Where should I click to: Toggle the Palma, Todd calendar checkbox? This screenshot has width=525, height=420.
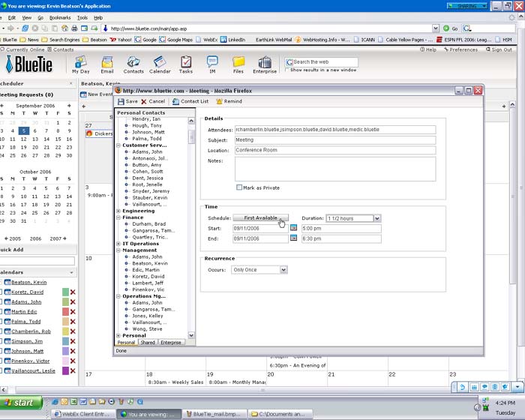pyautogui.click(x=1, y=322)
